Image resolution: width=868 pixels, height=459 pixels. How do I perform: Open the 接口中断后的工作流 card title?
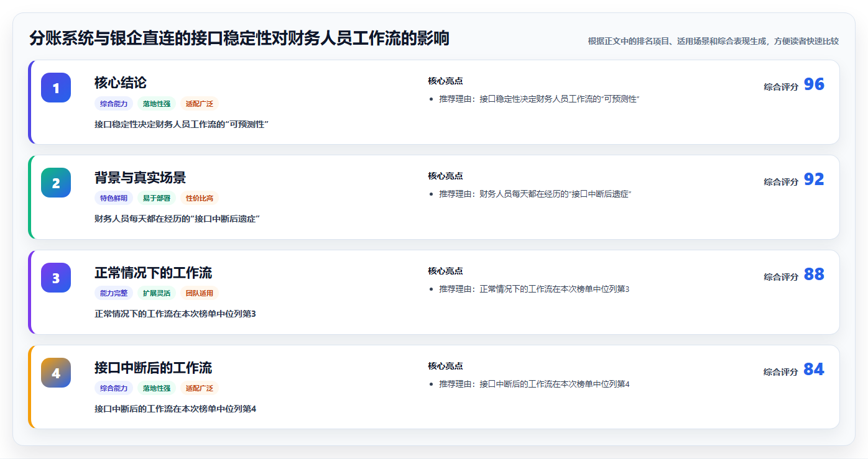click(153, 368)
